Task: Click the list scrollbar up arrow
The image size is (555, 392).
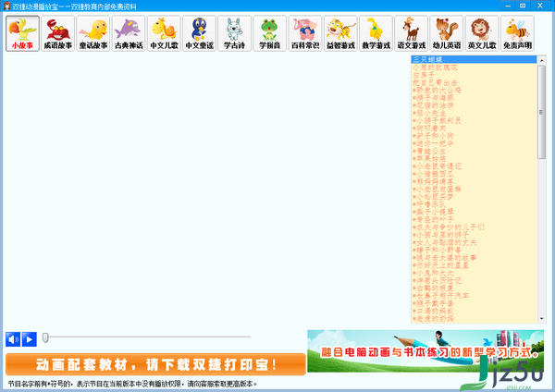Action: tap(541, 60)
